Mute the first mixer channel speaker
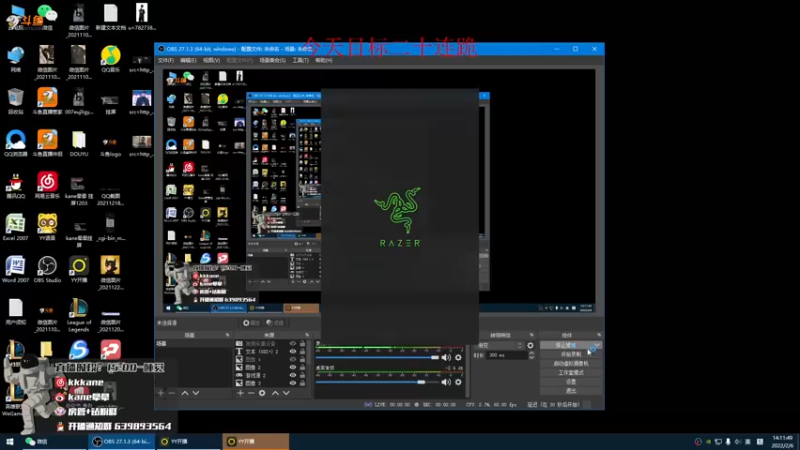Image resolution: width=800 pixels, height=450 pixels. click(446, 358)
